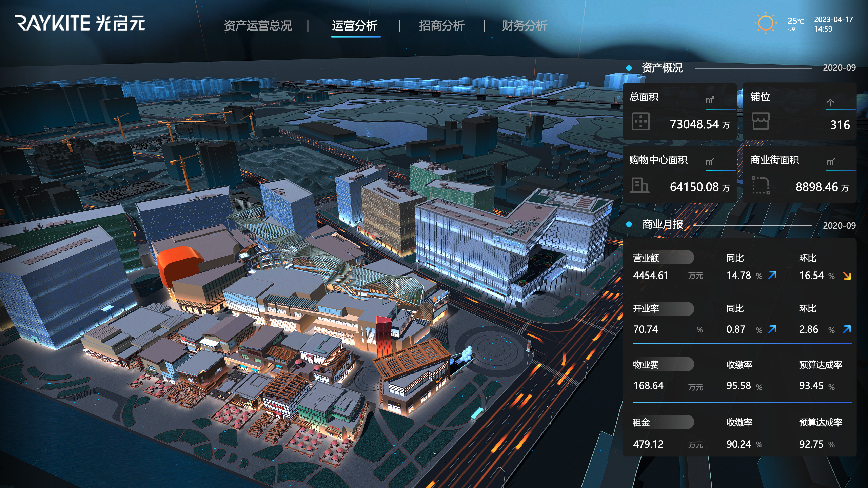Click the total area grid icon
This screenshot has height=488, width=868.
pyautogui.click(x=640, y=121)
